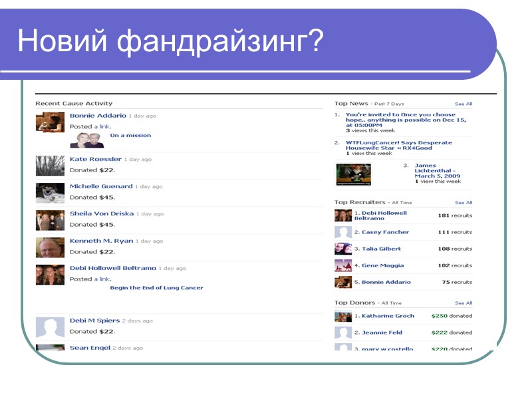Click See All for Top News
The width and height of the screenshot is (532, 399).
464,104
